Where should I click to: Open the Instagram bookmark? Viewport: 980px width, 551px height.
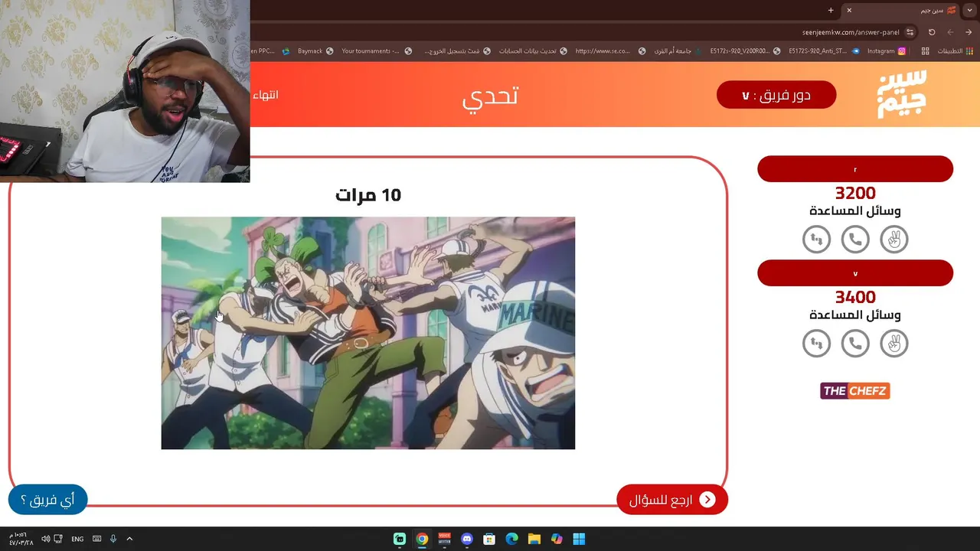click(x=887, y=51)
